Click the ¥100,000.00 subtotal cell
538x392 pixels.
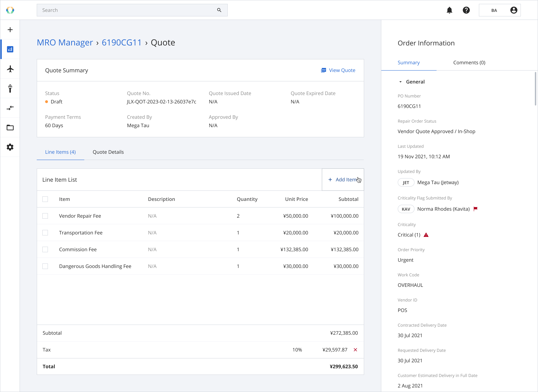[x=344, y=216]
